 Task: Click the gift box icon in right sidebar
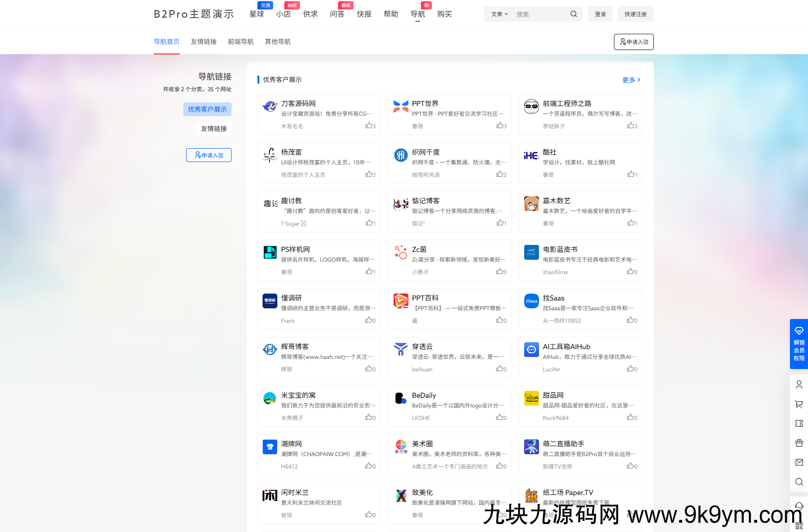(799, 443)
